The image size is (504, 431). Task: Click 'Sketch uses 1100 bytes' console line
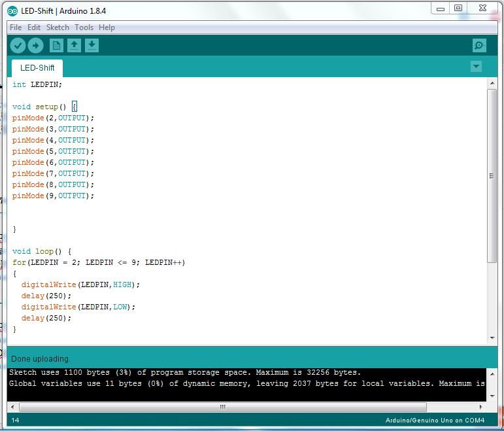[x=185, y=372]
